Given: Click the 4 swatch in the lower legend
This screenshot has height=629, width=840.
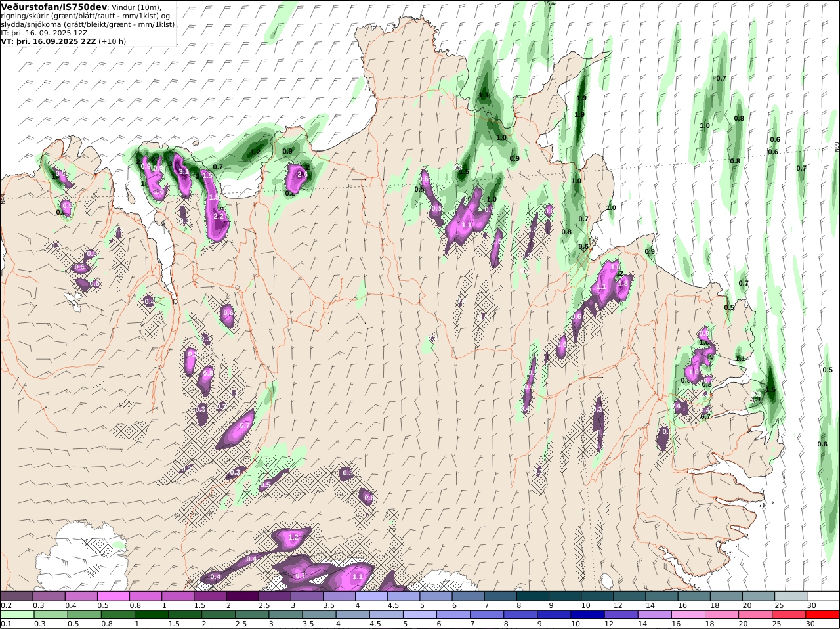Looking at the screenshot, I should (352, 615).
